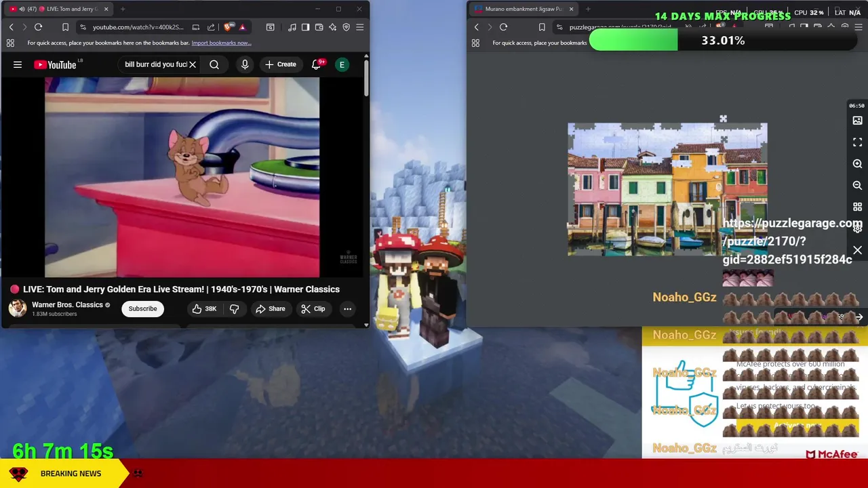The width and height of the screenshot is (868, 488).
Task: Close the Murano embankment Jigsaw tab
Action: pyautogui.click(x=571, y=9)
